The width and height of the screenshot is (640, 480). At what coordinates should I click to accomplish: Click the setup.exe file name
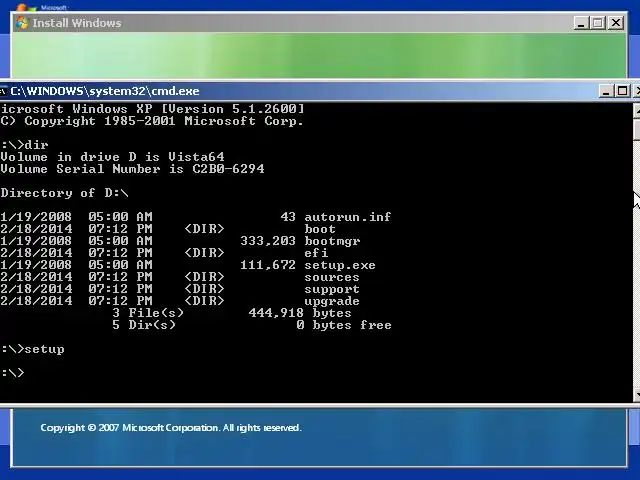point(340,265)
